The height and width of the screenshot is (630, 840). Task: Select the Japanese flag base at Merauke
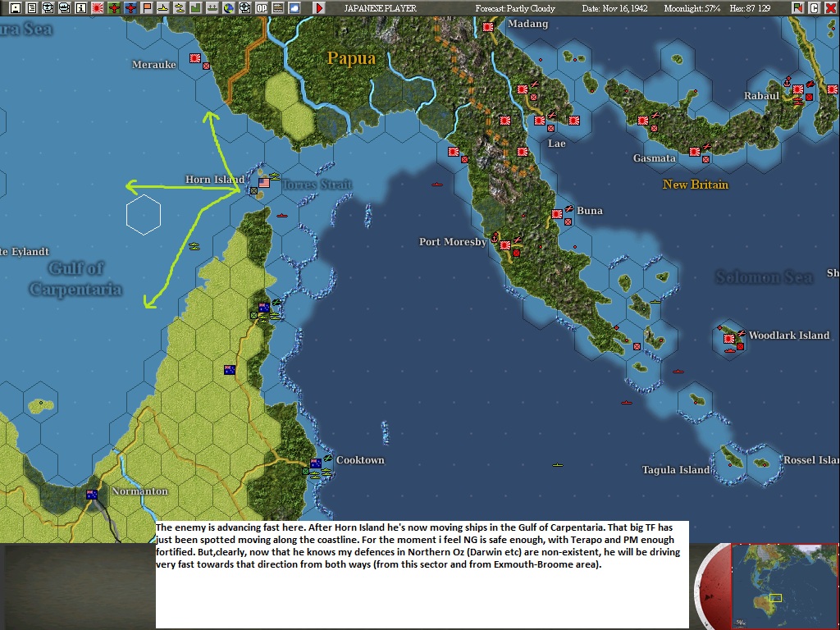[x=195, y=58]
